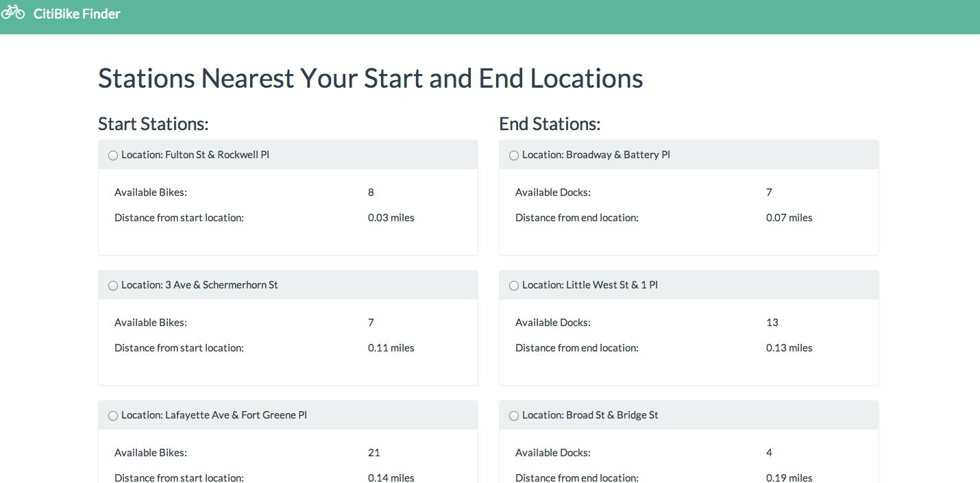Image resolution: width=980 pixels, height=483 pixels.
Task: Click the 0.11 miles distance value
Action: pos(391,348)
